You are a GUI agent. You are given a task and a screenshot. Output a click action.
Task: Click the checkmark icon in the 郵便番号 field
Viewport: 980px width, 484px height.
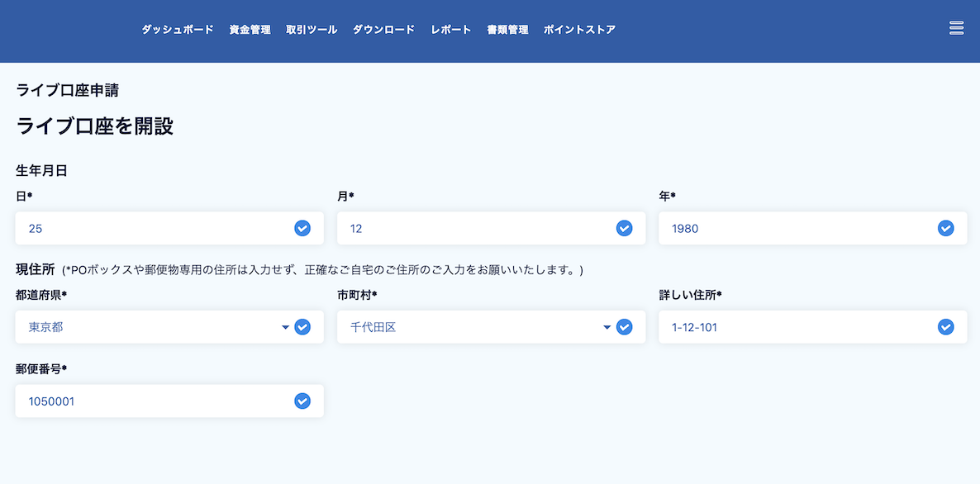click(302, 401)
